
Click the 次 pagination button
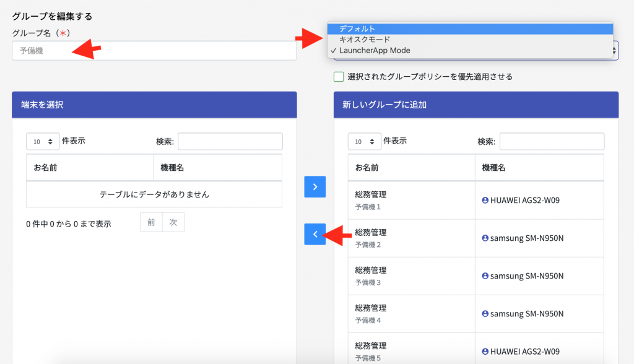(173, 222)
